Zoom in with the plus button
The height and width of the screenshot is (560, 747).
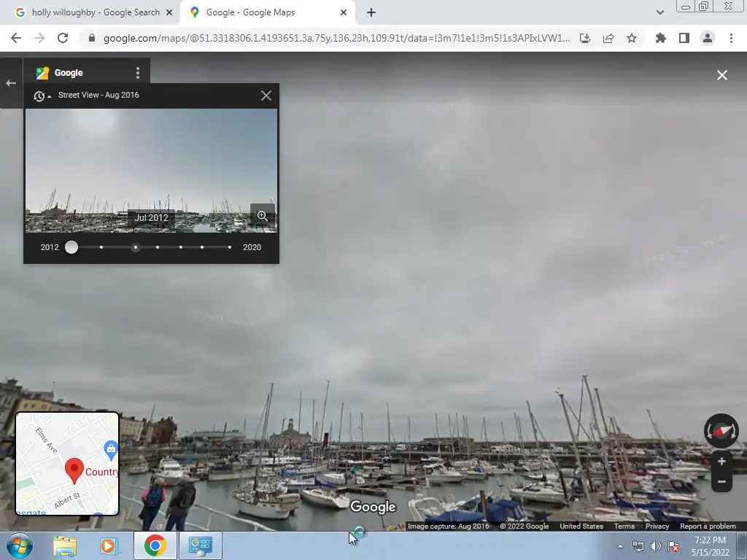click(x=721, y=462)
